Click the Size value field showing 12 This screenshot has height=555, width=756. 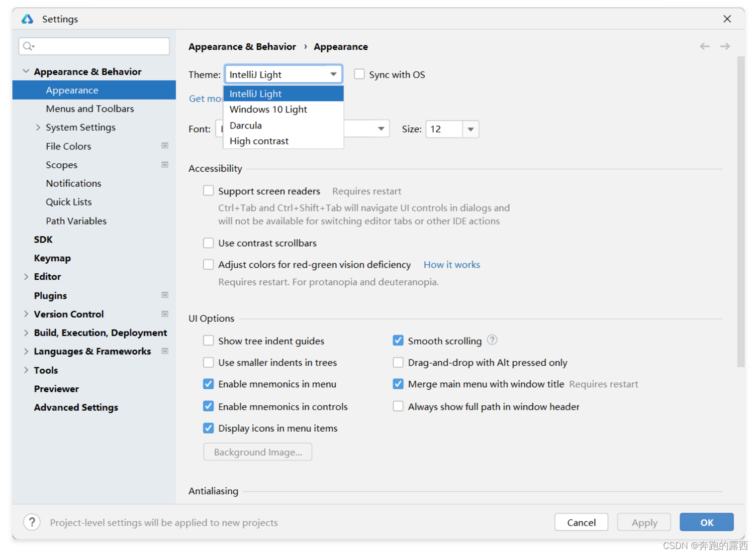click(444, 129)
